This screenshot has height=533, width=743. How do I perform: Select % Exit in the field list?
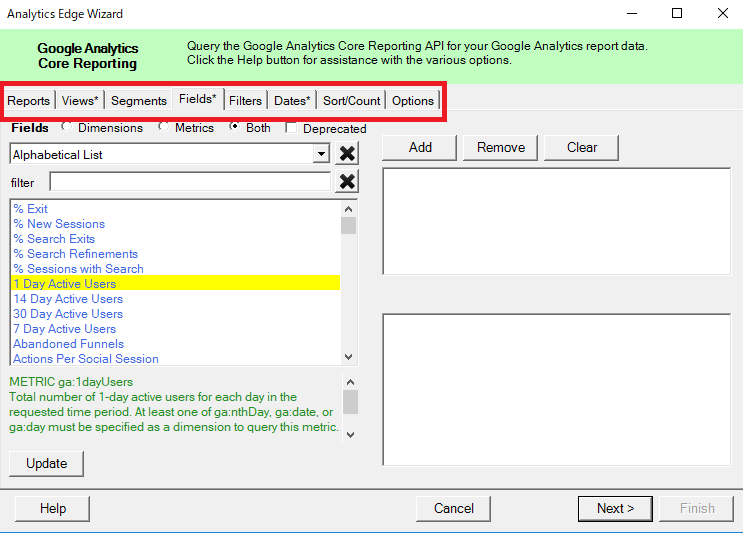(x=175, y=209)
